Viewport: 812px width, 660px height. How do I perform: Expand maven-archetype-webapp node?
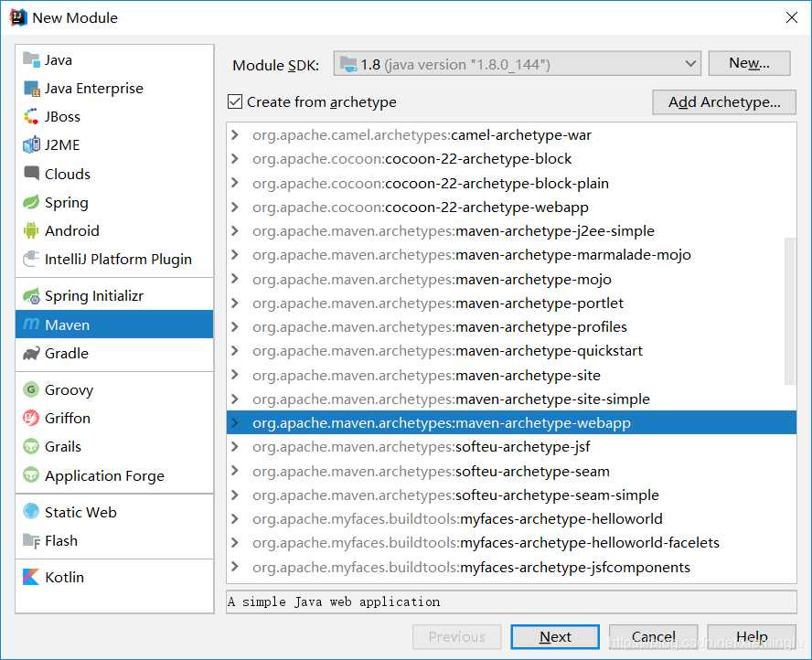tap(235, 423)
